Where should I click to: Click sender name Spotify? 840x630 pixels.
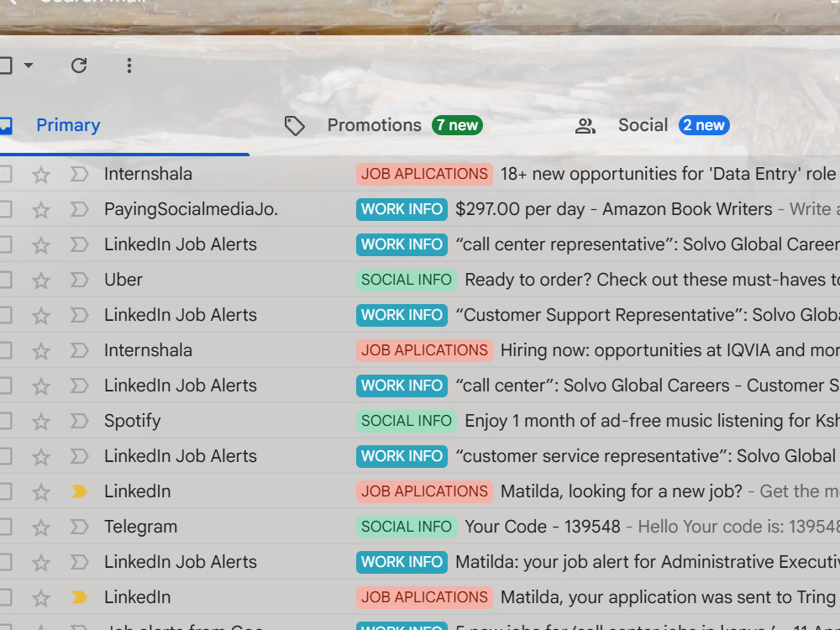[x=133, y=421]
